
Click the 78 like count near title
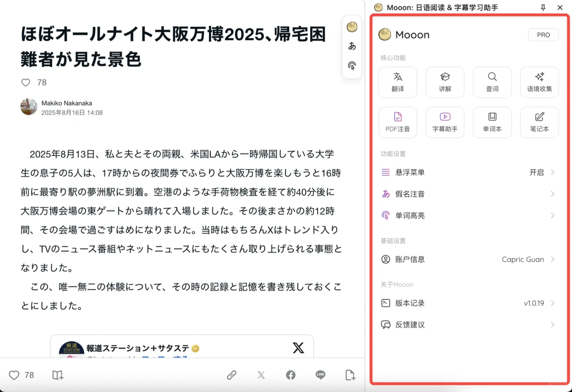pos(42,83)
